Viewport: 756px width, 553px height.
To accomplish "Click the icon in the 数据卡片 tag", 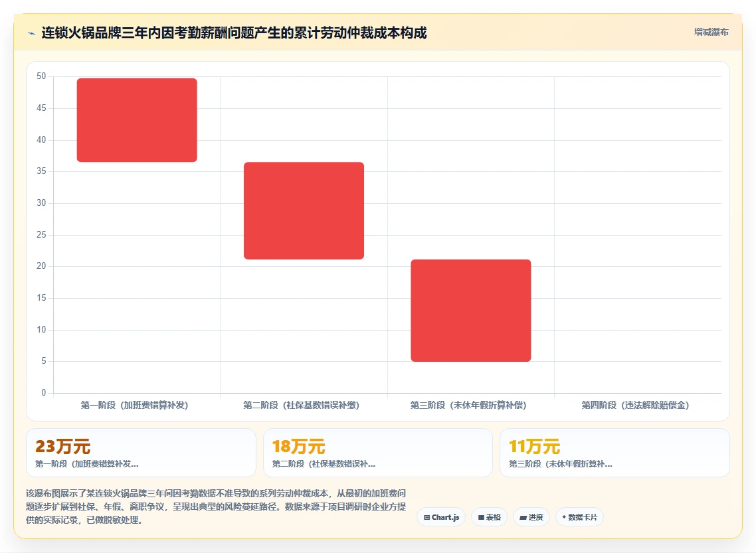I will [564, 517].
